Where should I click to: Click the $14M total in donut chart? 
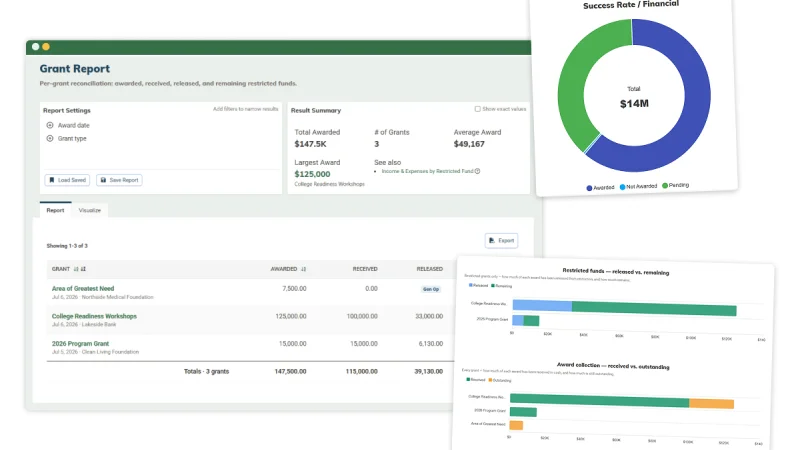pos(634,104)
